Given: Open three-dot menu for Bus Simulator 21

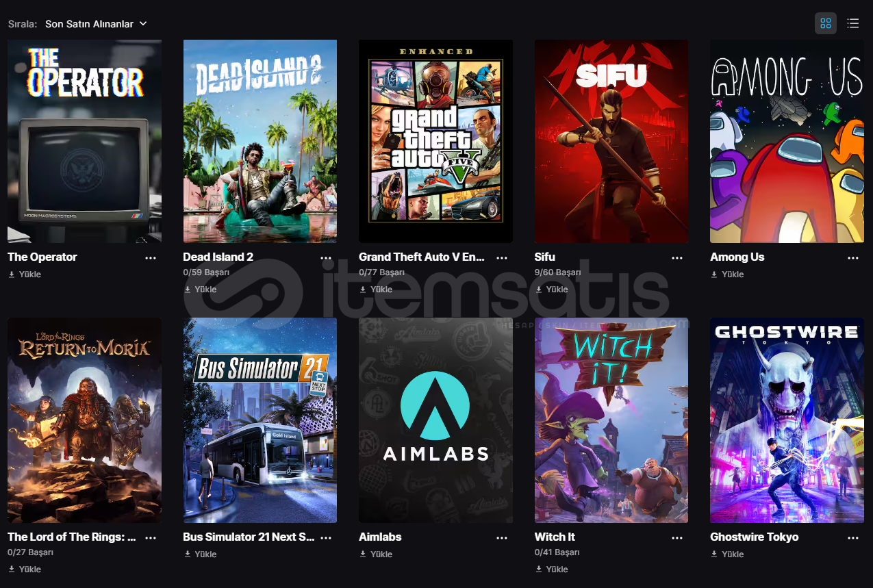Looking at the screenshot, I should [x=327, y=538].
